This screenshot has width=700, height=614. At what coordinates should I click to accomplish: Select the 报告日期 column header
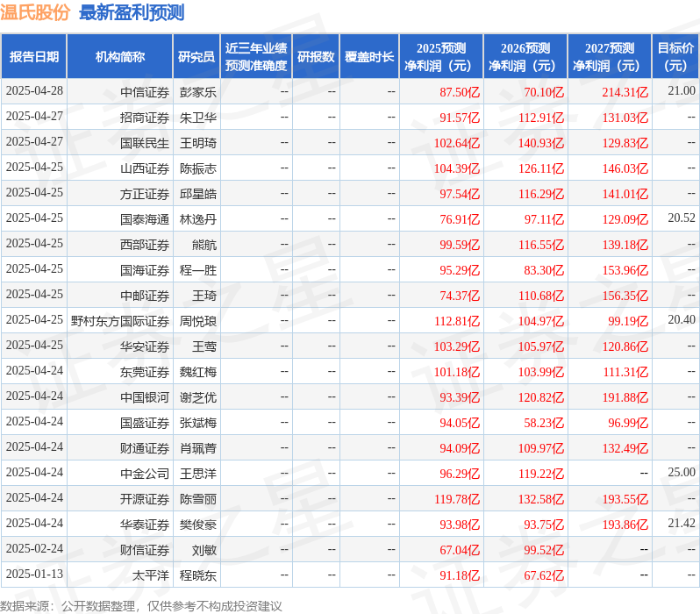34,57
